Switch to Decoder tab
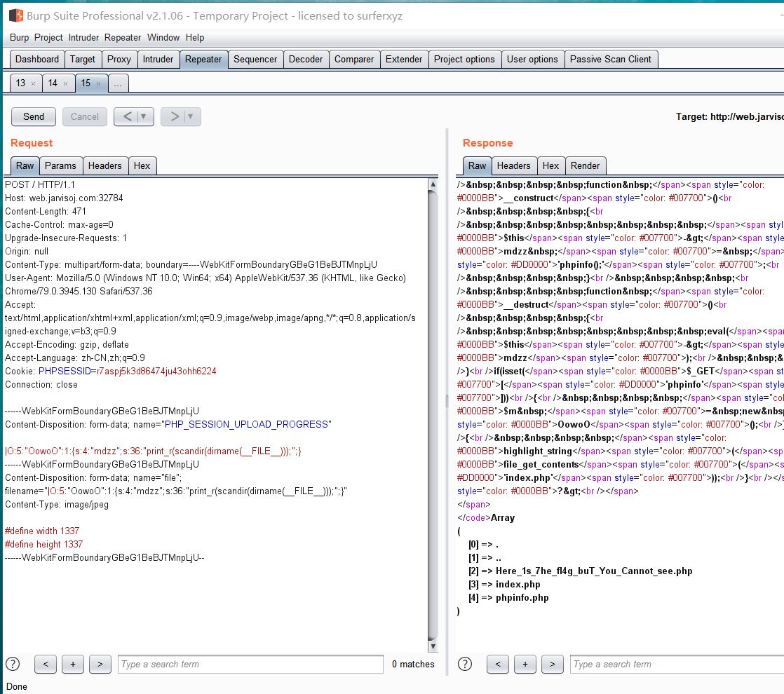Viewport: 784px width, 694px height. tap(306, 59)
